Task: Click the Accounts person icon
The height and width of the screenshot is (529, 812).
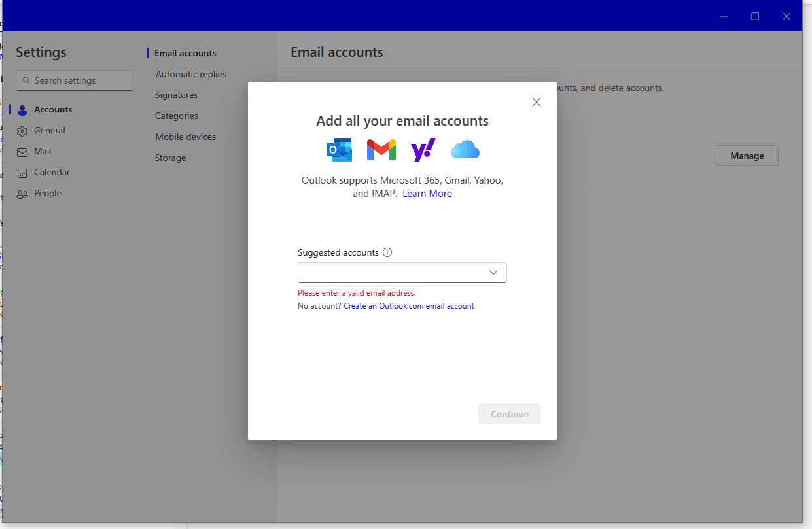Action: (22, 110)
